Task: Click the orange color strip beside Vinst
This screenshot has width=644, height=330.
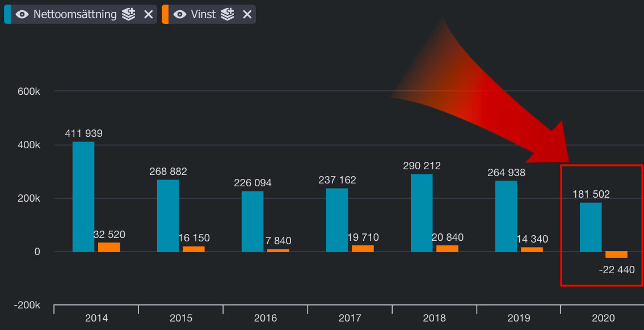Action: pos(165,15)
